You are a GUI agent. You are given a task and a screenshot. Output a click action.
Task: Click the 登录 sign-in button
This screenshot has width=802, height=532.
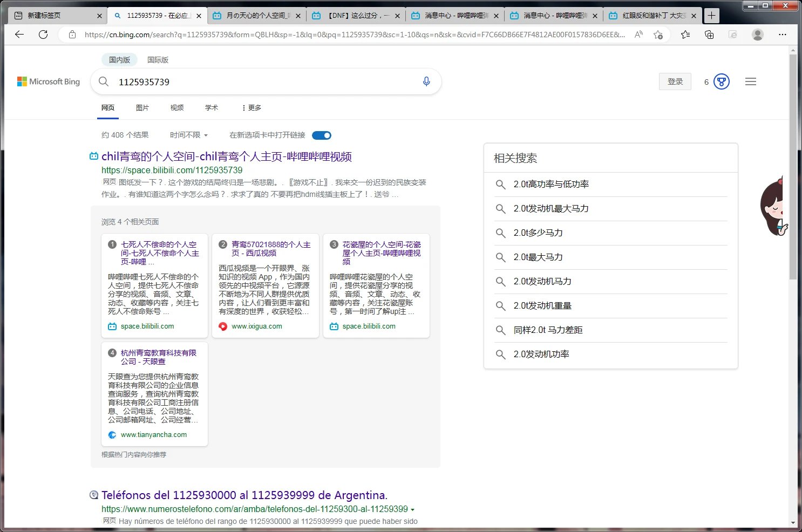click(675, 81)
